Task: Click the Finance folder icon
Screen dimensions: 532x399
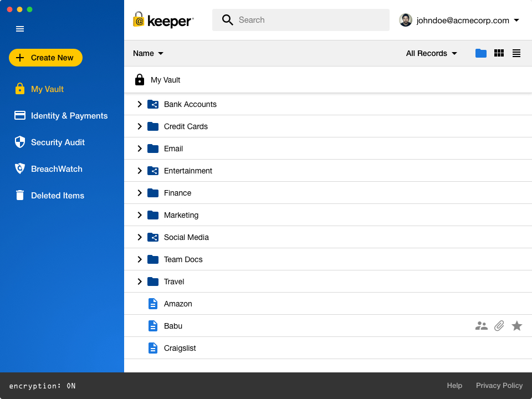Action: pos(153,193)
